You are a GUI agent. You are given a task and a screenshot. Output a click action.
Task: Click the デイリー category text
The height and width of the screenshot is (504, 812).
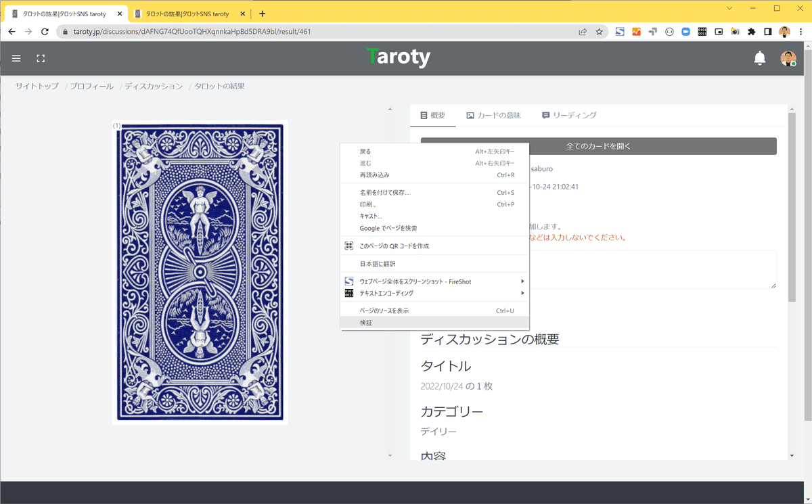438,431
